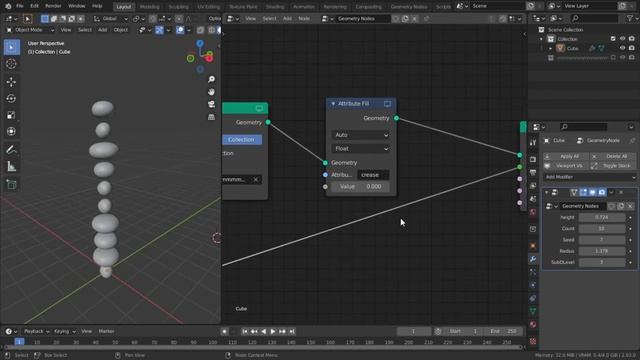
Task: Adjust the Attribute Fill Value field
Action: [x=360, y=187]
